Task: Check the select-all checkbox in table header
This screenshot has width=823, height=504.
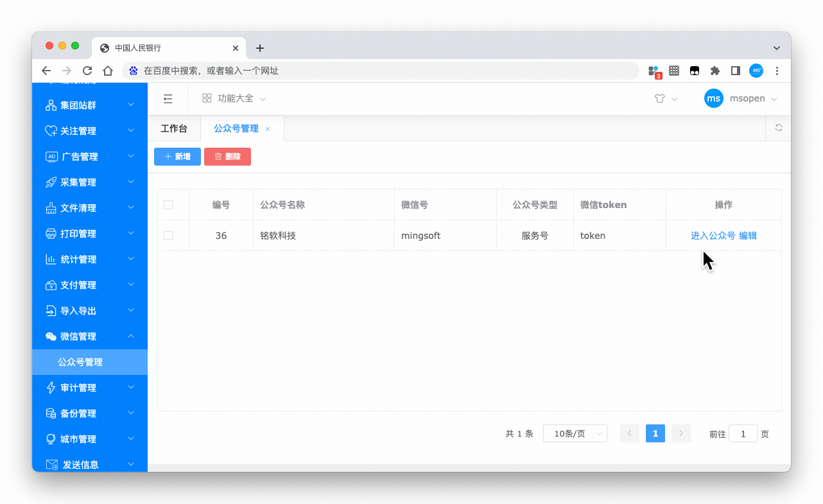Action: point(168,205)
